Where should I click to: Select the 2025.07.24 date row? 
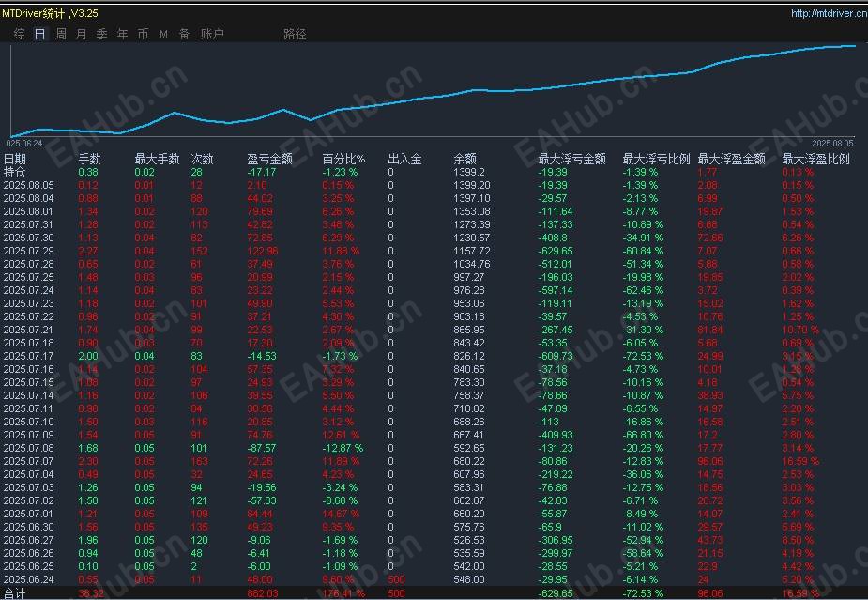tap(29, 290)
